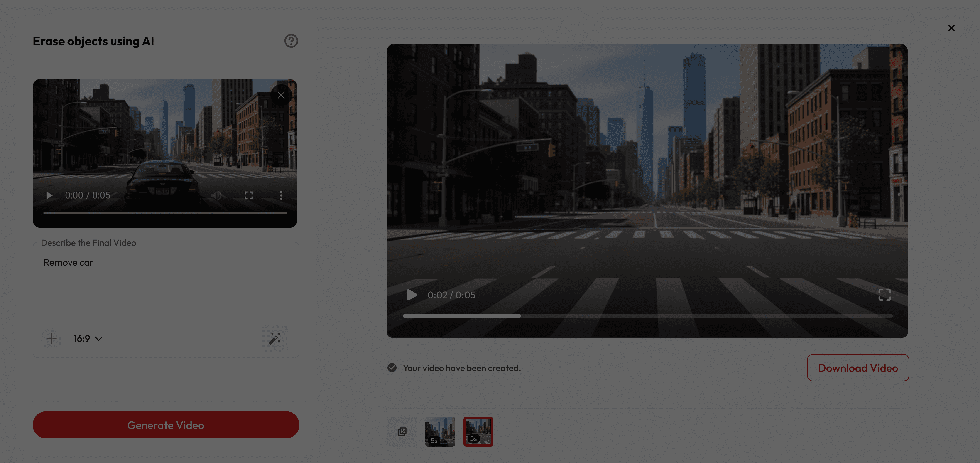Image resolution: width=980 pixels, height=463 pixels.
Task: Click the plus add attachment button
Action: pos(51,338)
